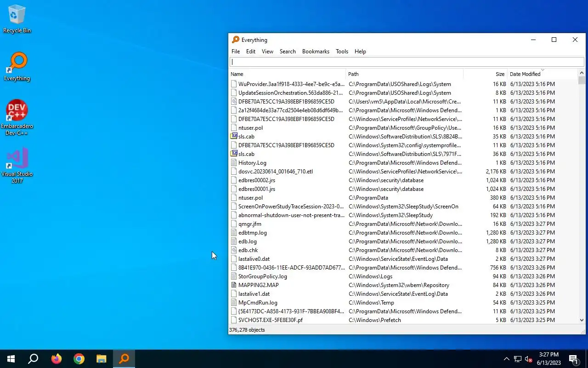Screen dimensions: 588x368
Task: Select the Visual Studio 2017 desktop icon
Action: pyautogui.click(x=17, y=166)
